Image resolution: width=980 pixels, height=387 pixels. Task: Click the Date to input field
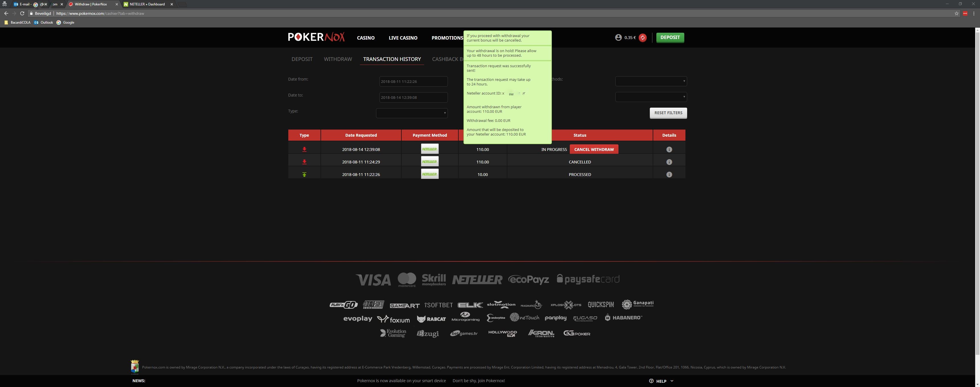click(x=413, y=97)
